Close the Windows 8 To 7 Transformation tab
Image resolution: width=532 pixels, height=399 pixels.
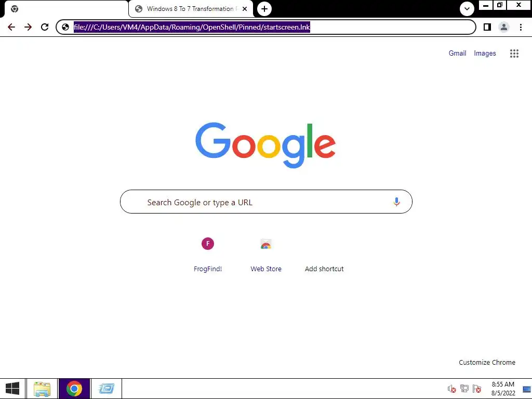coord(245,9)
